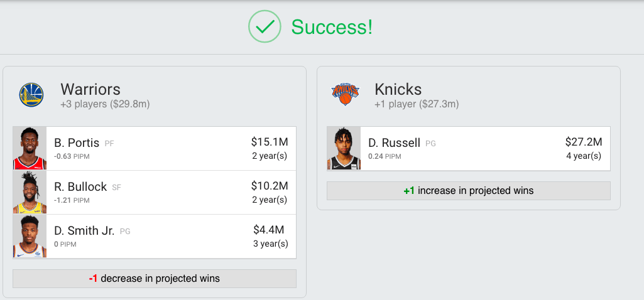This screenshot has width=644, height=300.
Task: Click the New York Knicks logo
Action: 344,94
